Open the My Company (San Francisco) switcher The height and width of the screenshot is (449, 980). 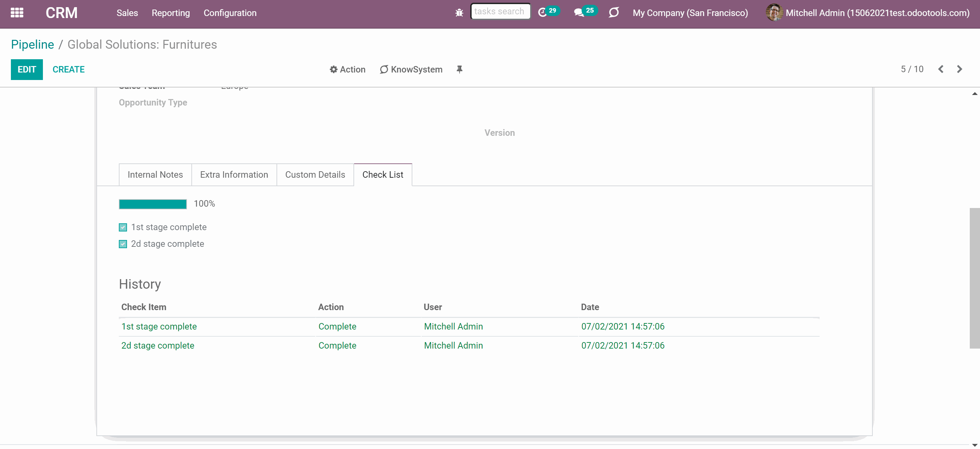coord(690,13)
